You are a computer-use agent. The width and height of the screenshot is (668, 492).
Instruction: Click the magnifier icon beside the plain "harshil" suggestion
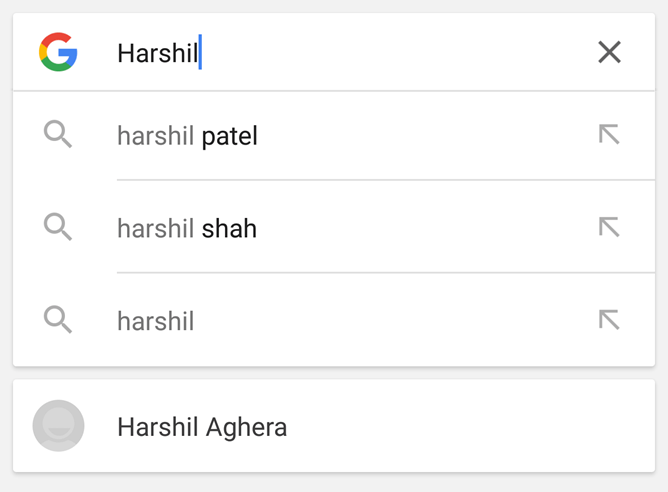point(58,320)
